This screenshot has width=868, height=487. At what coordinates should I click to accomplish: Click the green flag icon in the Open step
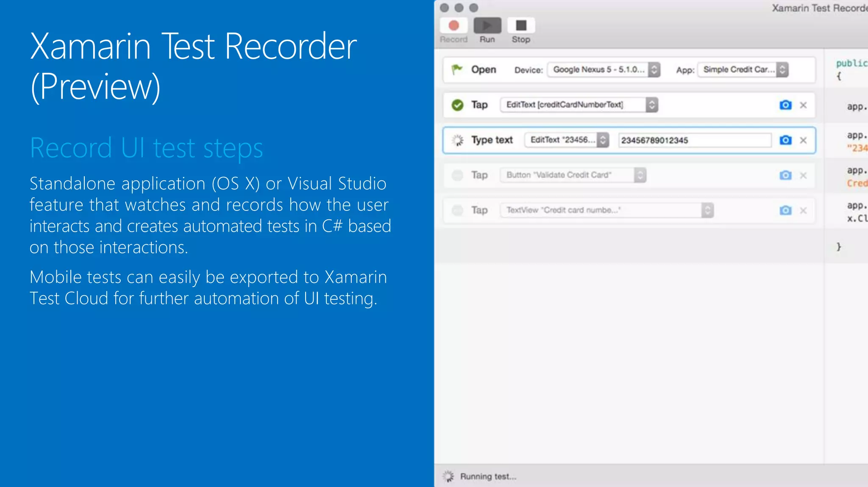(457, 69)
